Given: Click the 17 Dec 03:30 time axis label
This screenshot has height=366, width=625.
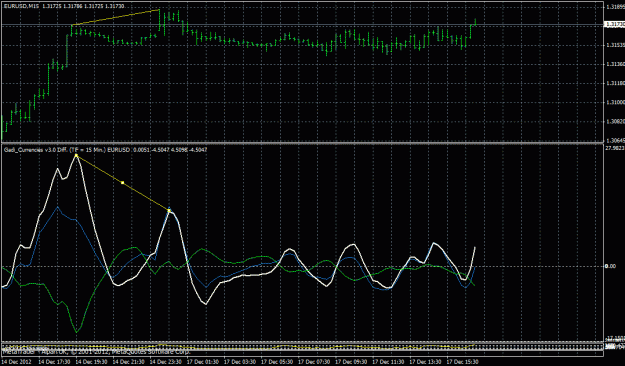Looking at the screenshot, I should pos(239,362).
